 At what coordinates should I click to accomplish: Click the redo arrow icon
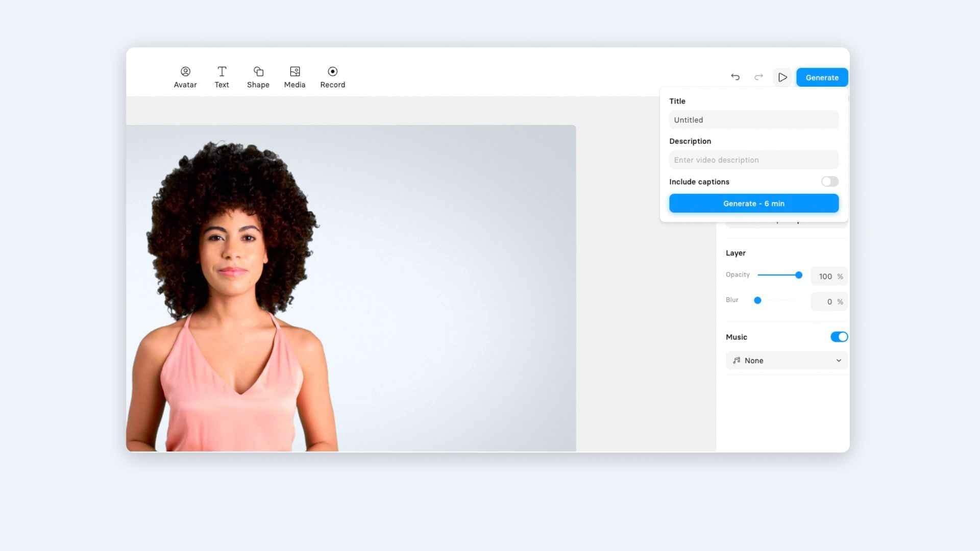tap(758, 77)
